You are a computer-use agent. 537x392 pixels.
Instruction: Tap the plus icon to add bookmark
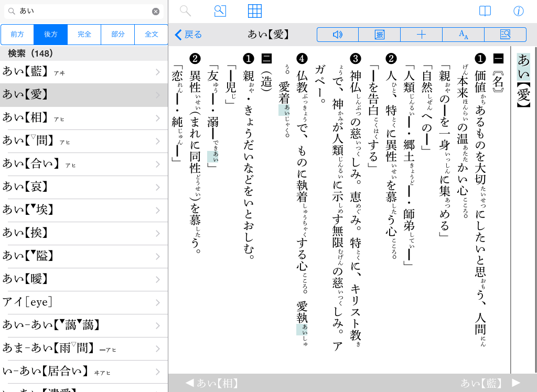click(421, 35)
